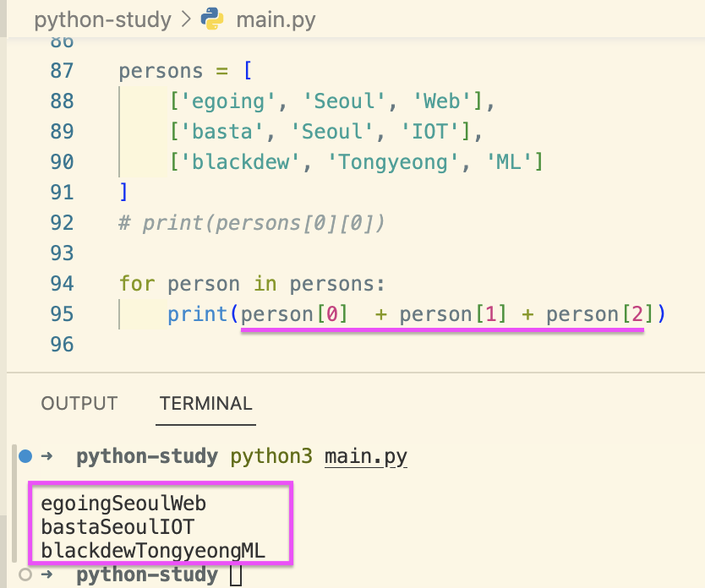The image size is (705, 588).
Task: Click the 'persons' variable on line 87
Action: click(161, 72)
